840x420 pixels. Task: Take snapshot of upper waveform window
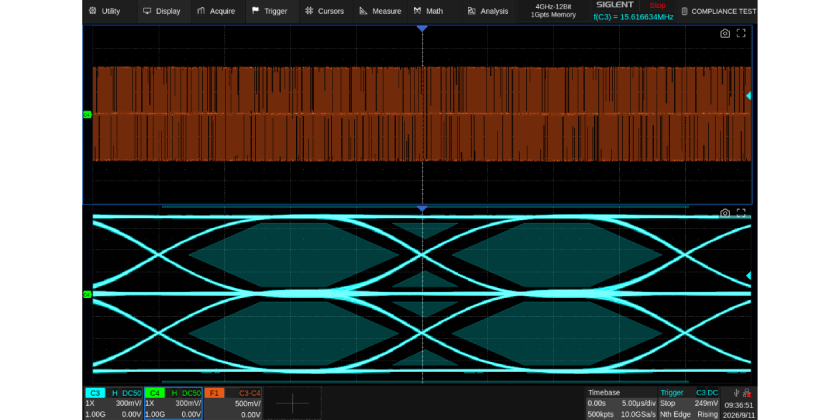pos(725,34)
